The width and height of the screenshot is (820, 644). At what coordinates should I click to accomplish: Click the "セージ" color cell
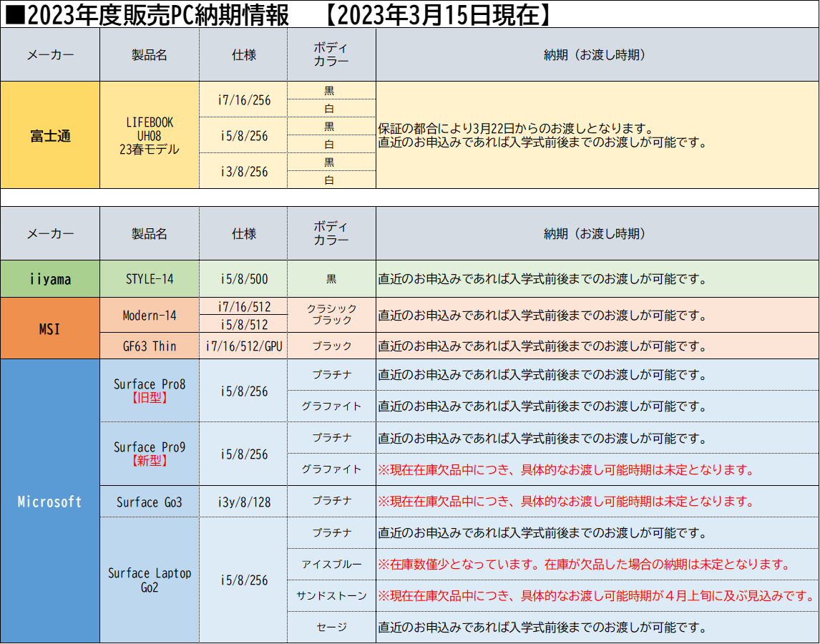point(331,627)
